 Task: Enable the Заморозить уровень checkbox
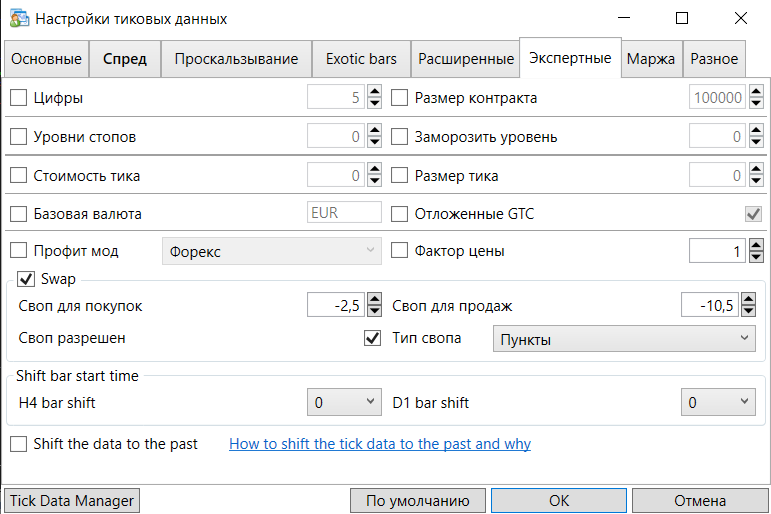(399, 136)
